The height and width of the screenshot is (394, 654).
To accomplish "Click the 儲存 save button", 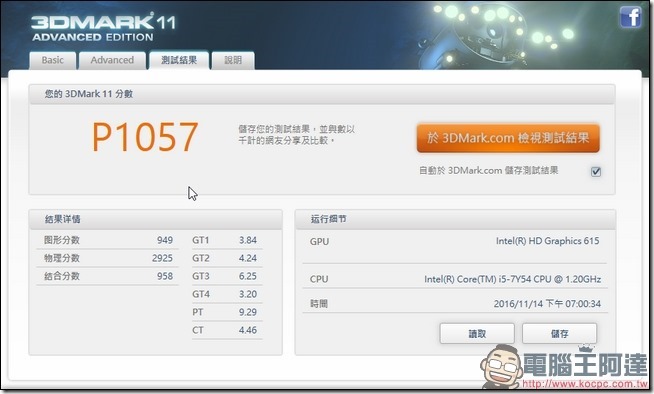I will (x=559, y=334).
